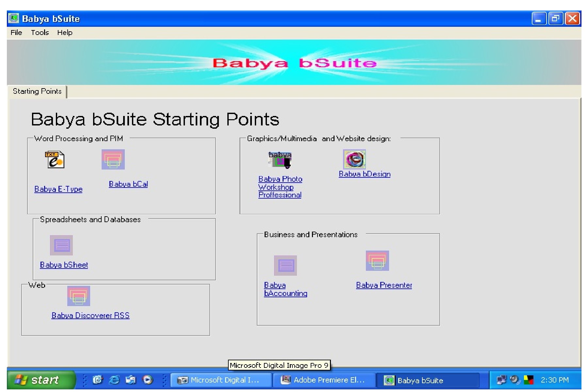Switch to Adobe Premiere Elements taskbar button
This screenshot has width=588, height=392.
[324, 380]
